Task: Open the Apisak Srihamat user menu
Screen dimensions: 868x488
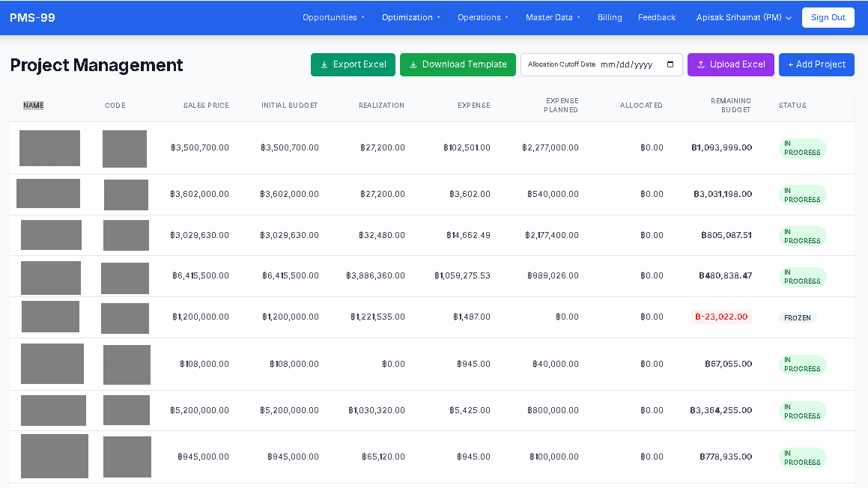Action: (x=744, y=17)
